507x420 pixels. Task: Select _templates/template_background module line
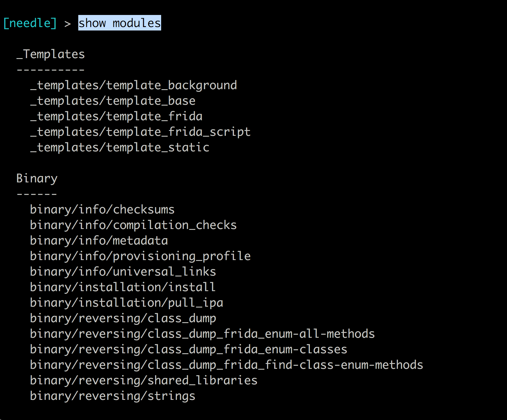134,85
